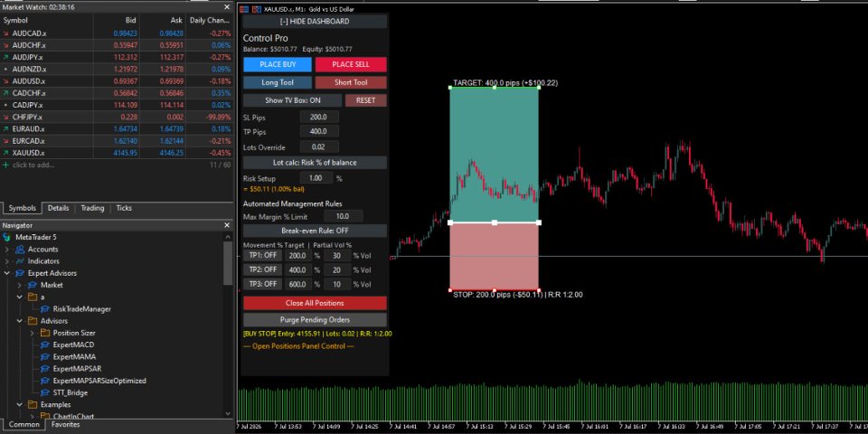Click the Lots Override field showing 0.02
The image size is (868, 434).
(x=319, y=147)
